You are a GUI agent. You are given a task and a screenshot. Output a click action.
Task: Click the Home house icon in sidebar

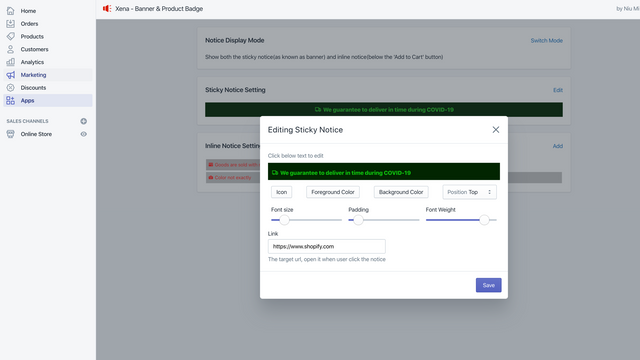click(11, 11)
